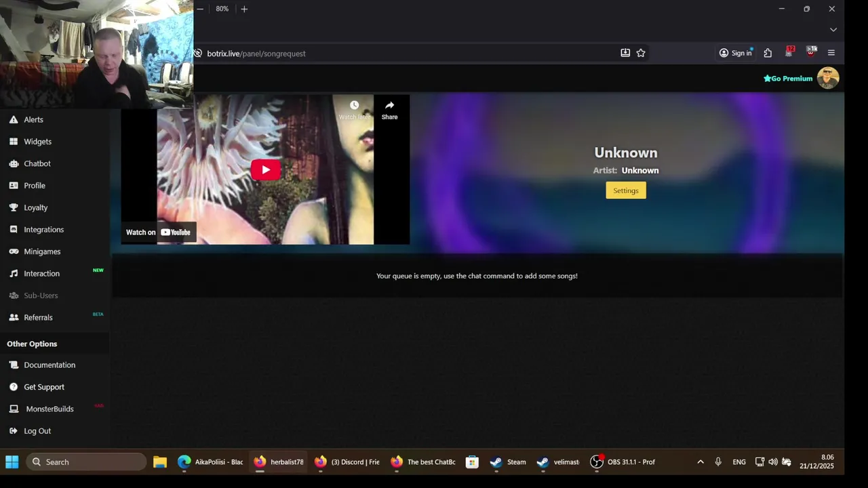Switch to The best ChatBc Firefox window
The width and height of the screenshot is (868, 488).
tap(423, 462)
